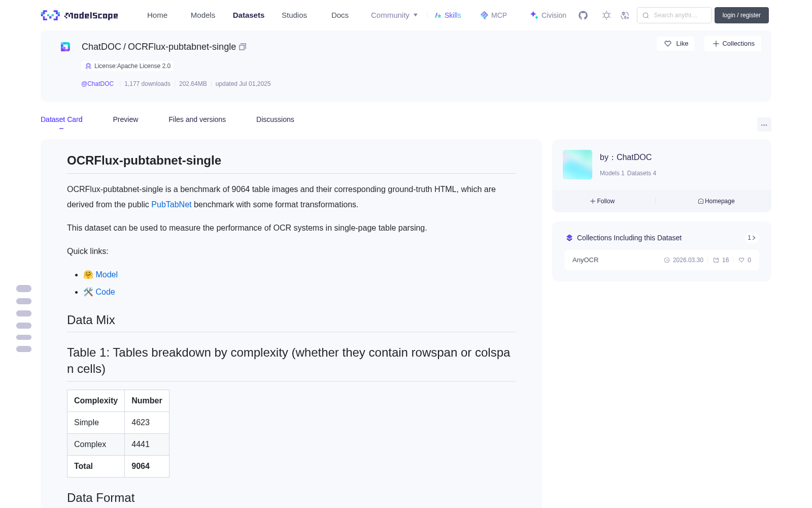The height and width of the screenshot is (508, 812).
Task: Open the AnyOCR collection row
Action: (x=662, y=260)
